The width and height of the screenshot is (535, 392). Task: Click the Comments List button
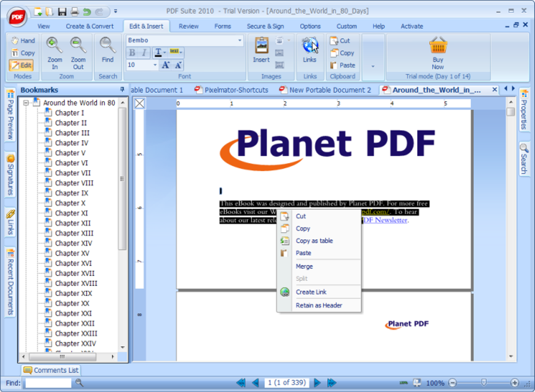click(51, 370)
